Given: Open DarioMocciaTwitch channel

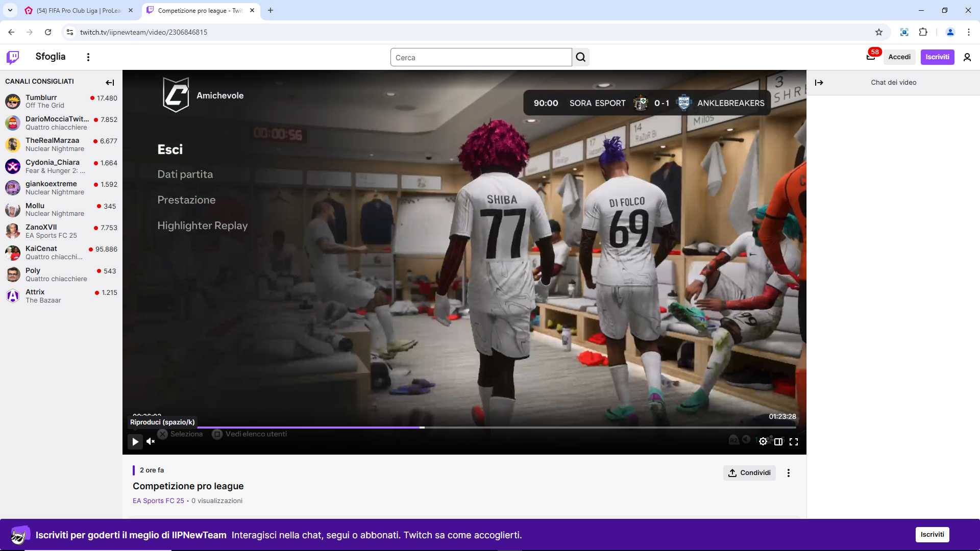Looking at the screenshot, I should pos(61,123).
